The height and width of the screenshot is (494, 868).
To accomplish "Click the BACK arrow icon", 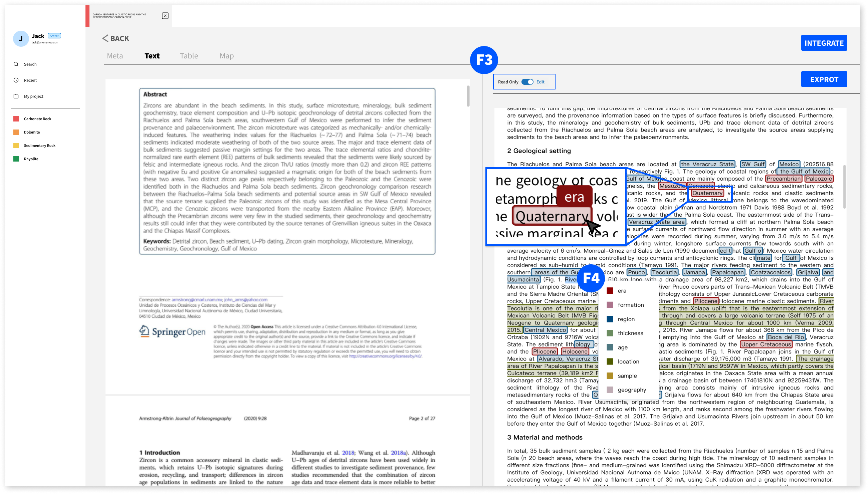I will 105,38.
